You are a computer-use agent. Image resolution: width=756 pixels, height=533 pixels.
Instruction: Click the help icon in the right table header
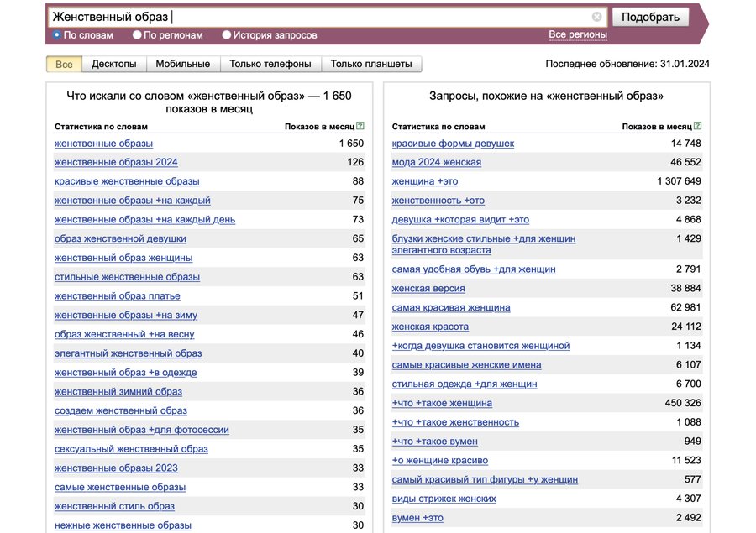click(698, 126)
